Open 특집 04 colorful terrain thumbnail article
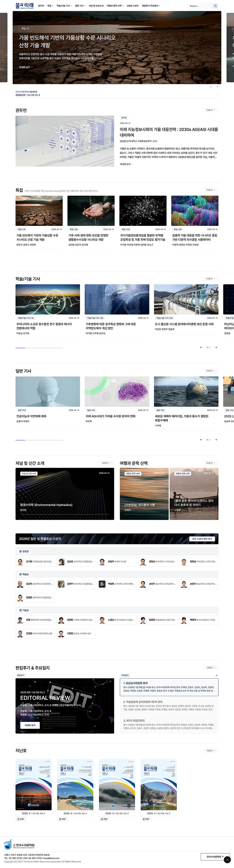This screenshot has height=868, width=234. [195, 211]
